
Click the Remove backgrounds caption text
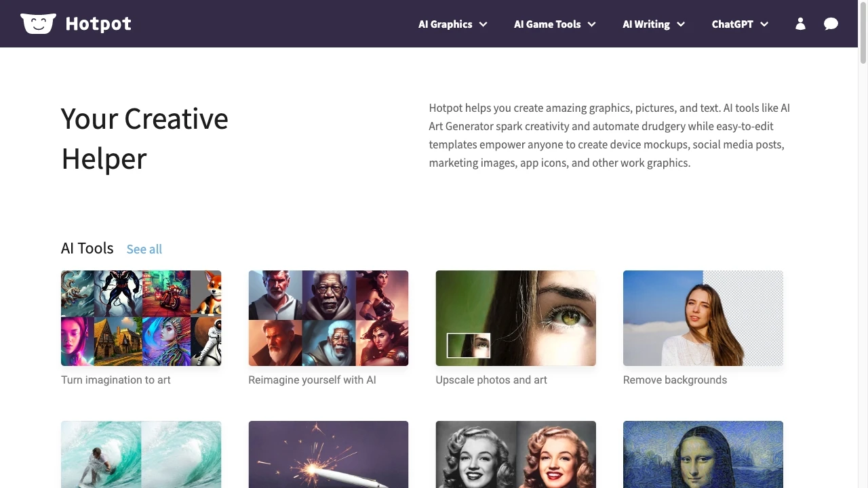click(x=675, y=380)
